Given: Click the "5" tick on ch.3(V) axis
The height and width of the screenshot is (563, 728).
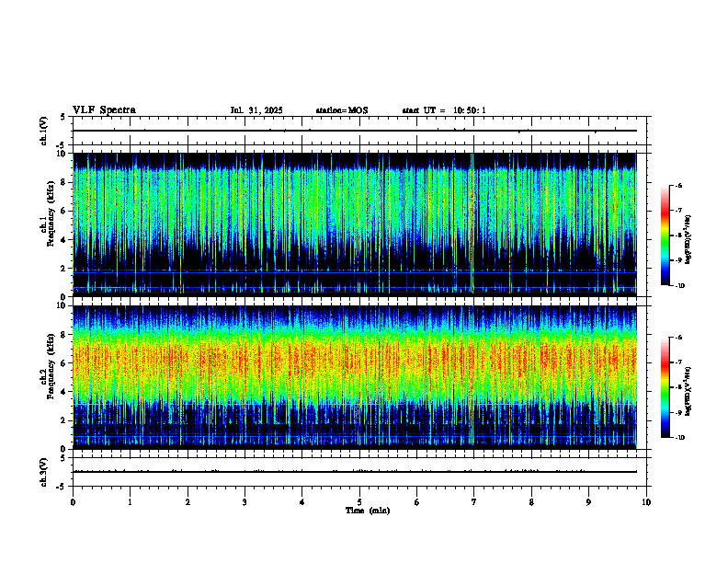Looking at the screenshot, I should pyautogui.click(x=63, y=458).
